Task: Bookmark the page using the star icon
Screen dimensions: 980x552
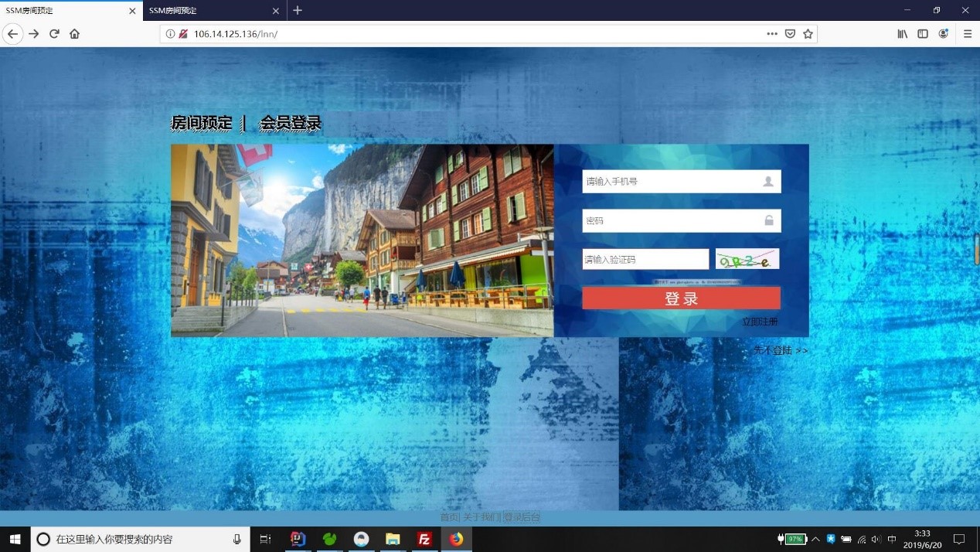Action: [x=808, y=34]
